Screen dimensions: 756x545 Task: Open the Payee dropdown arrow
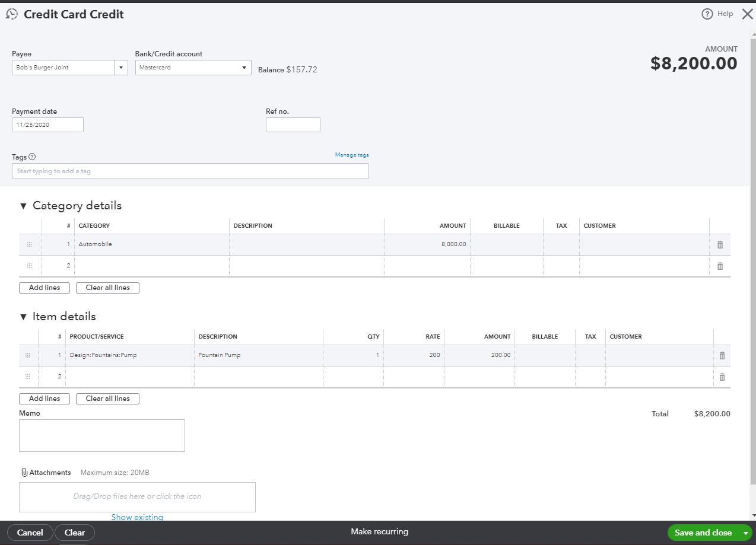121,68
